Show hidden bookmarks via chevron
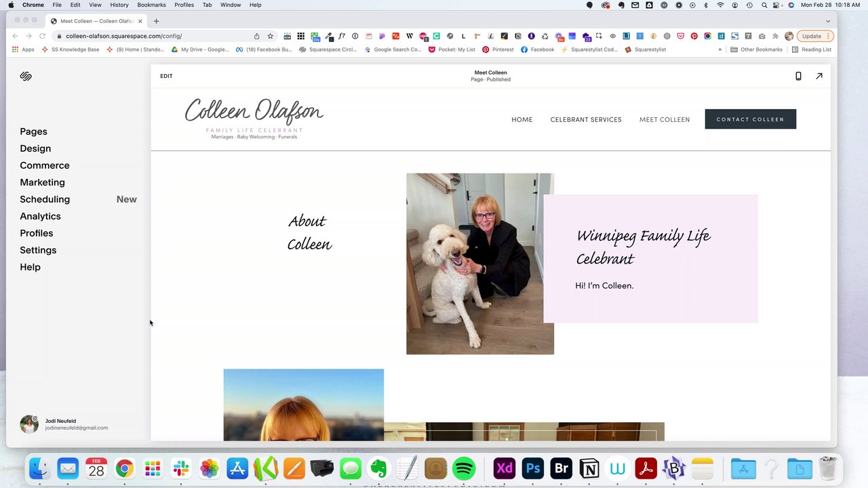 click(720, 49)
